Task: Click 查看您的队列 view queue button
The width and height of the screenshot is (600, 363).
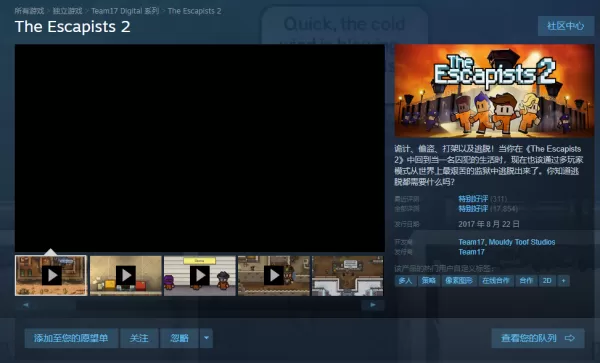Action: coord(538,338)
